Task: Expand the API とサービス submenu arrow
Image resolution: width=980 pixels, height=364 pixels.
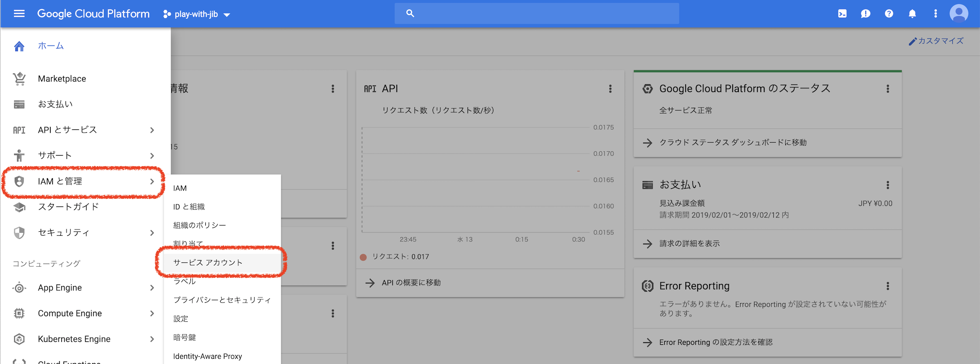Action: 152,130
